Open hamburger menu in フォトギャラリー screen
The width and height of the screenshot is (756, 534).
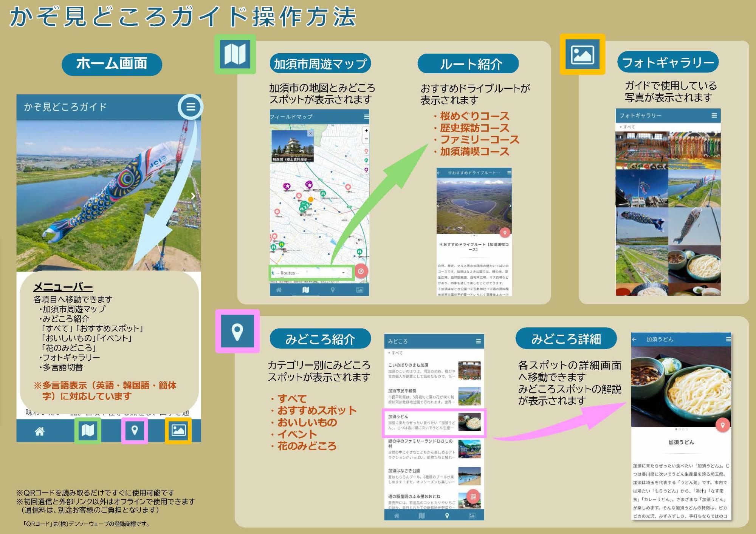[714, 116]
